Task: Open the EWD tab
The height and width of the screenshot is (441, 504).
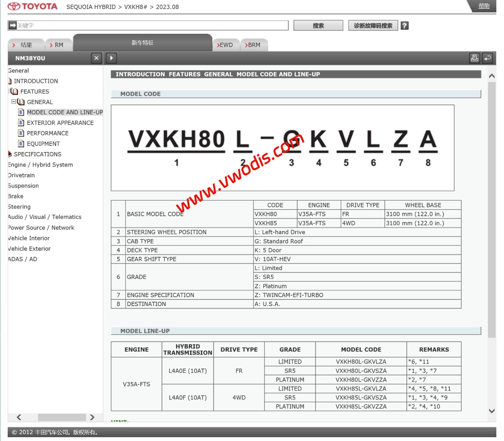Action: tap(225, 45)
